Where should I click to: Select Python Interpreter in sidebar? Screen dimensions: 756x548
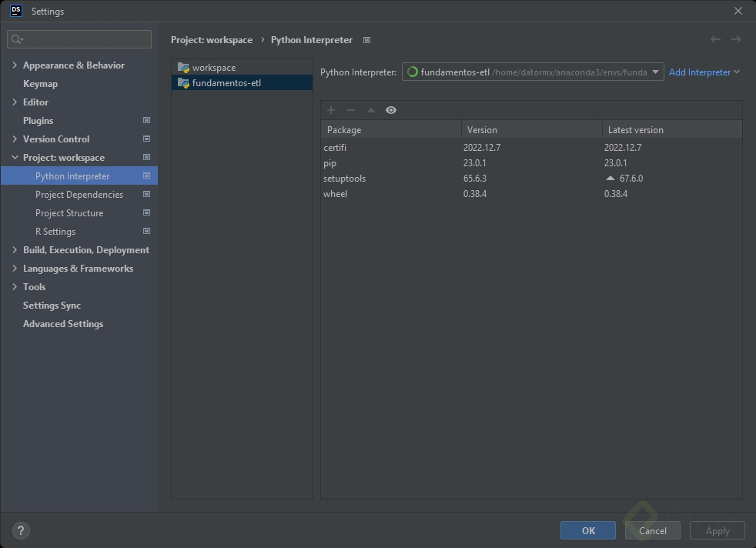(x=79, y=176)
